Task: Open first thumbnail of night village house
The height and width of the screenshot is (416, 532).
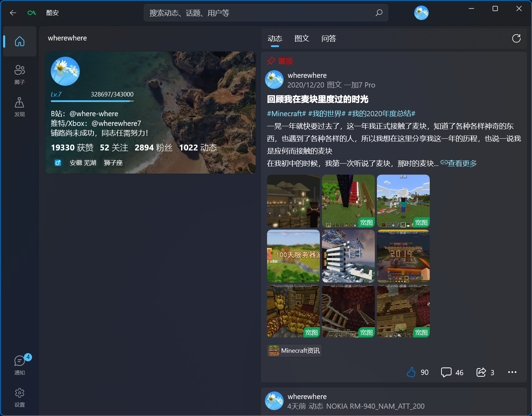Action: tap(293, 201)
